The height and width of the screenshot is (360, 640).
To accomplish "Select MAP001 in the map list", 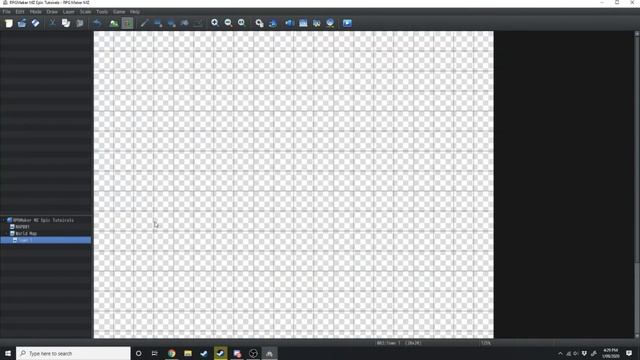I will click(x=22, y=227).
